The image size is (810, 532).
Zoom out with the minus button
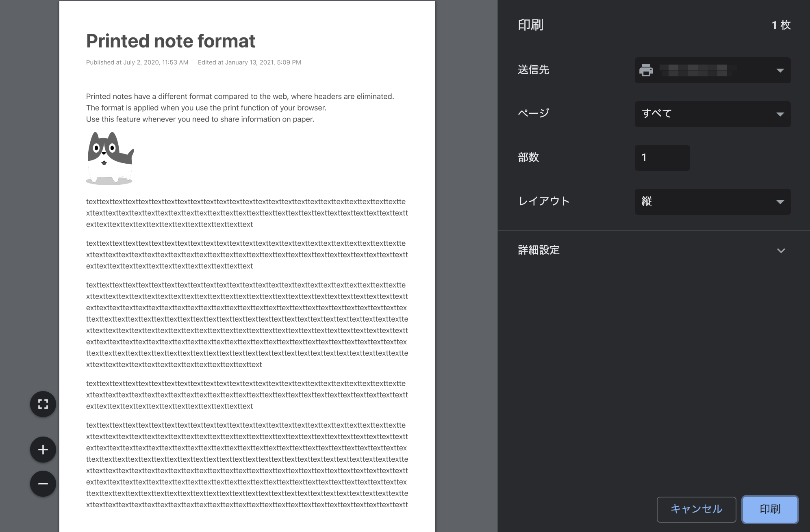pyautogui.click(x=43, y=484)
